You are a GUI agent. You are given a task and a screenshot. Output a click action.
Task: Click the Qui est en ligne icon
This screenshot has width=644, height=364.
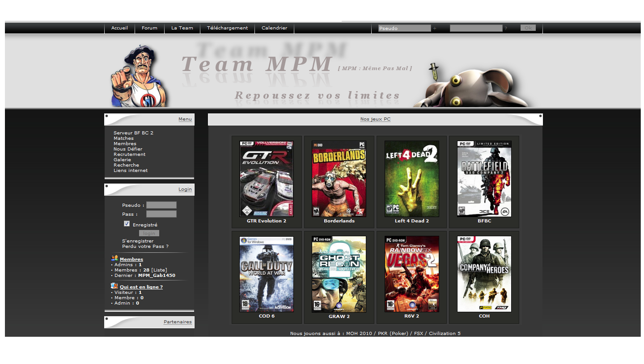114,286
